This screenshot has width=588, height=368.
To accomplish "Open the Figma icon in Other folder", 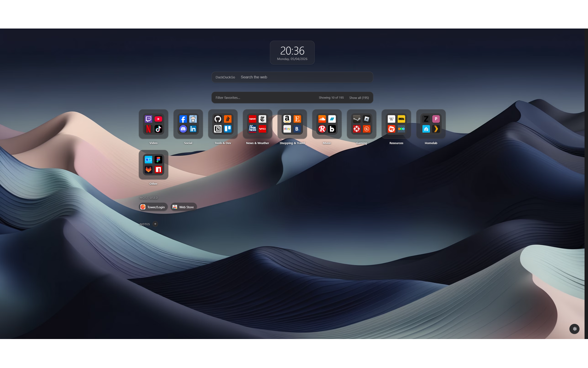I will [158, 160].
